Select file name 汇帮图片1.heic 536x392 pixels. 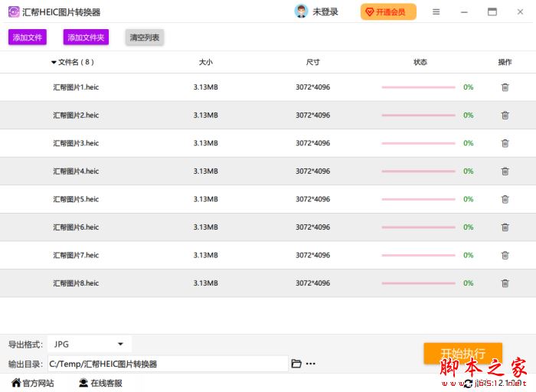point(76,87)
